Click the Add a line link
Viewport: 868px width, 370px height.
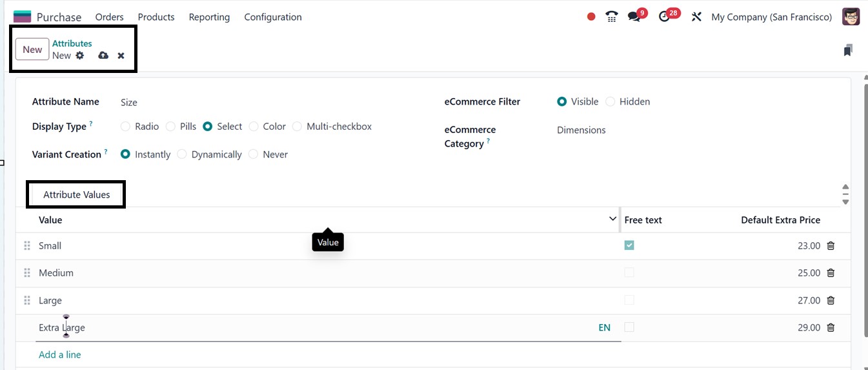tap(60, 355)
